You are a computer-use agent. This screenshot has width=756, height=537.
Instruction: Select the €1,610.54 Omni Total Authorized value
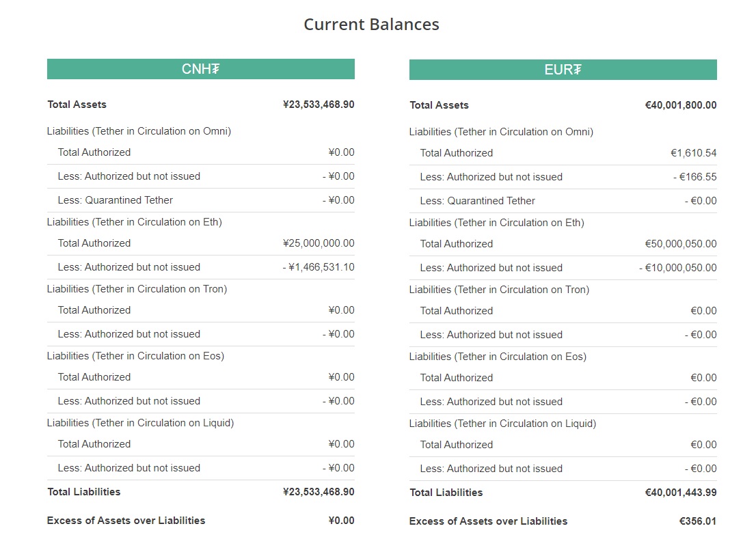694,153
